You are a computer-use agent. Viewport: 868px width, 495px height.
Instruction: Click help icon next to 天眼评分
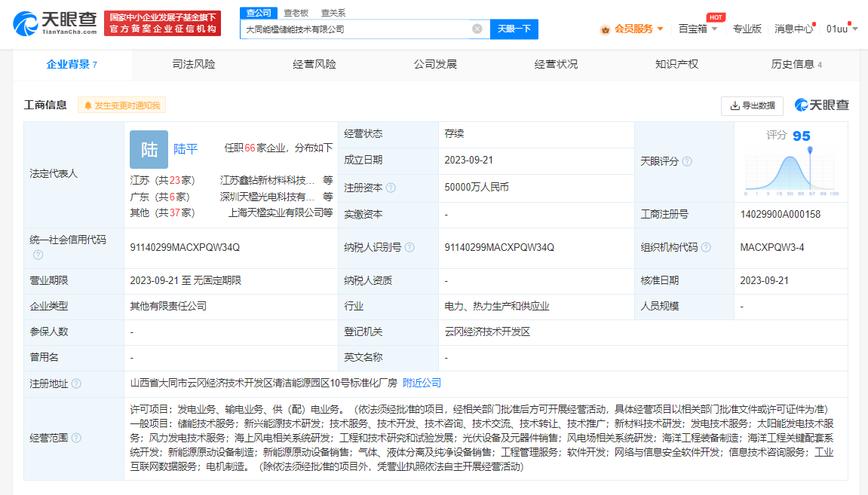click(687, 161)
